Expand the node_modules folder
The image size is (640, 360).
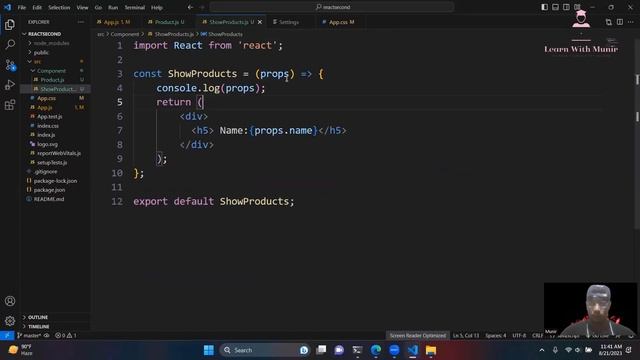click(51, 43)
